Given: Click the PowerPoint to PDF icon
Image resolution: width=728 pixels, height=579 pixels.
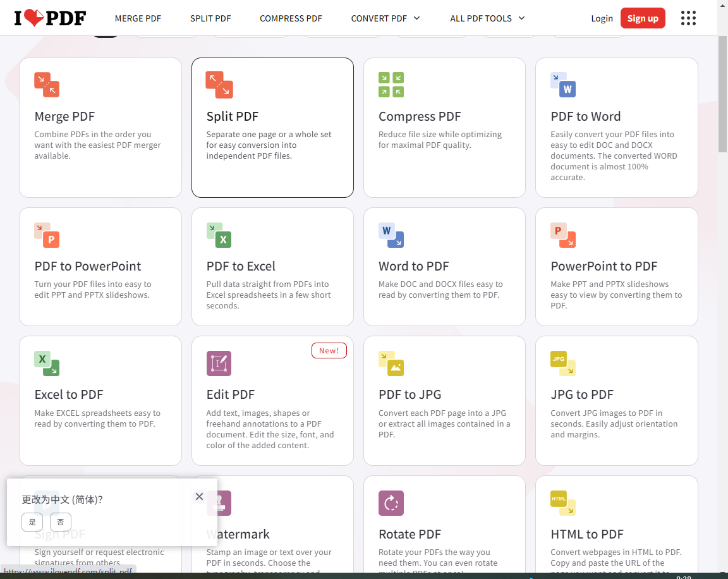Looking at the screenshot, I should tap(563, 235).
